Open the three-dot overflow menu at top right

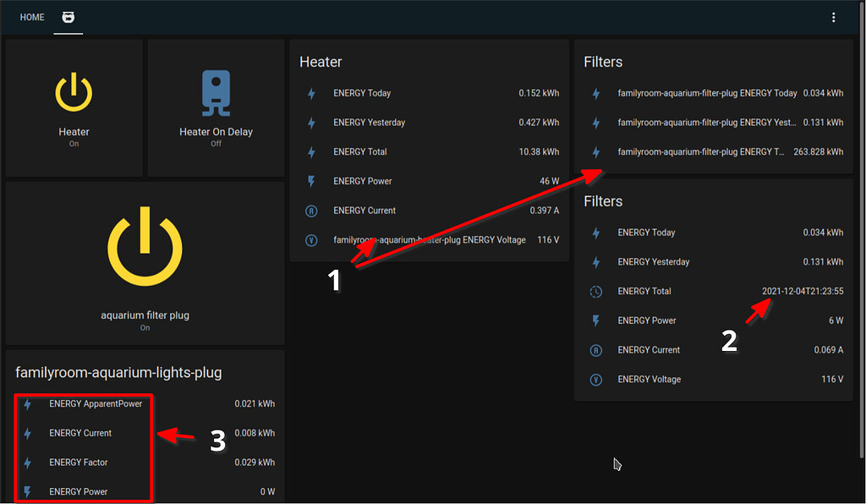click(x=834, y=17)
